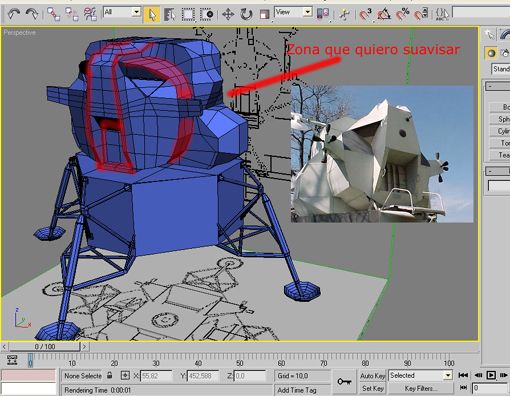Click the Undo arrow icon

click(x=14, y=14)
